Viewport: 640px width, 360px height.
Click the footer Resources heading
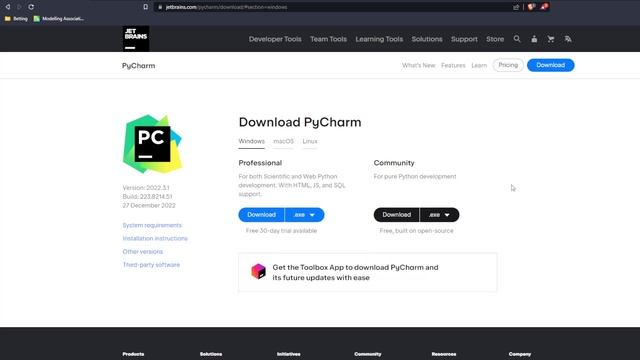[x=444, y=354]
